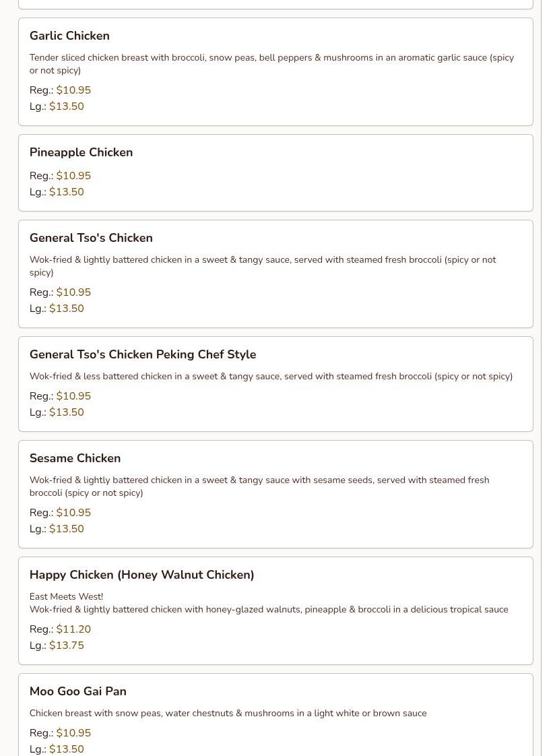The height and width of the screenshot is (756, 555).
Task: Select the Pineapple Chicken item title
Action: pos(81,152)
